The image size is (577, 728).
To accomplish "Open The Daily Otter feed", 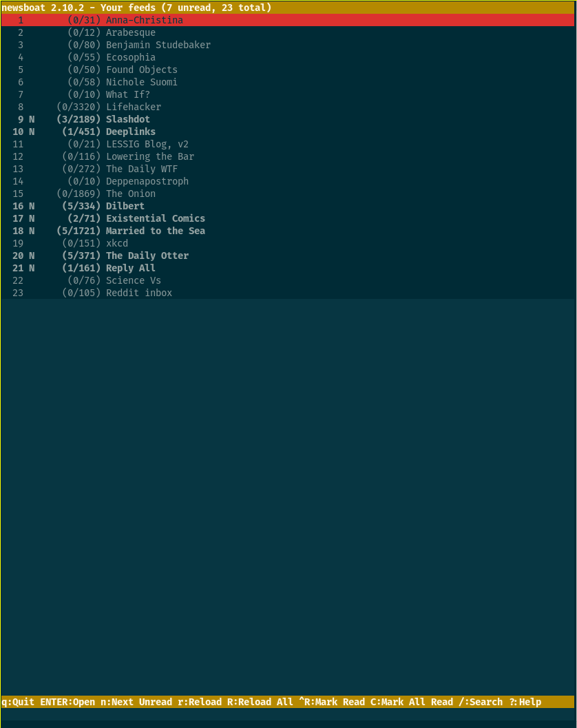I will 288,256.
